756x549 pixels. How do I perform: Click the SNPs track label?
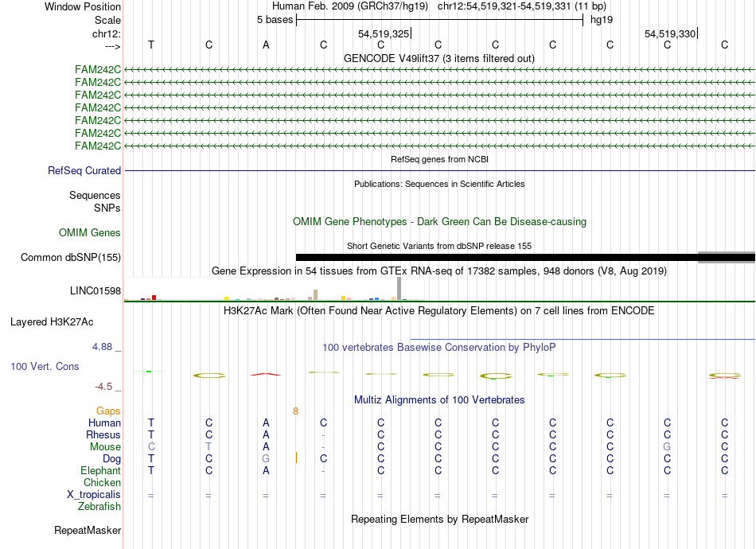pyautogui.click(x=107, y=208)
